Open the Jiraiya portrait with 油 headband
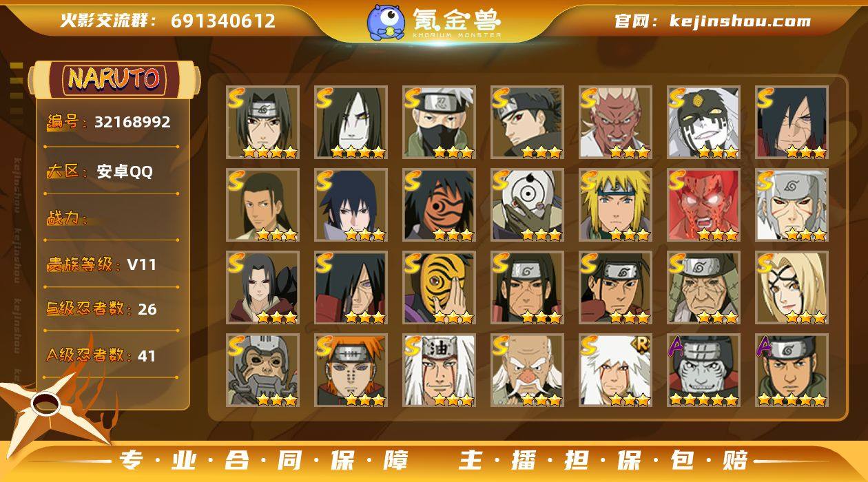This screenshot has width=868, height=482. tap(439, 370)
